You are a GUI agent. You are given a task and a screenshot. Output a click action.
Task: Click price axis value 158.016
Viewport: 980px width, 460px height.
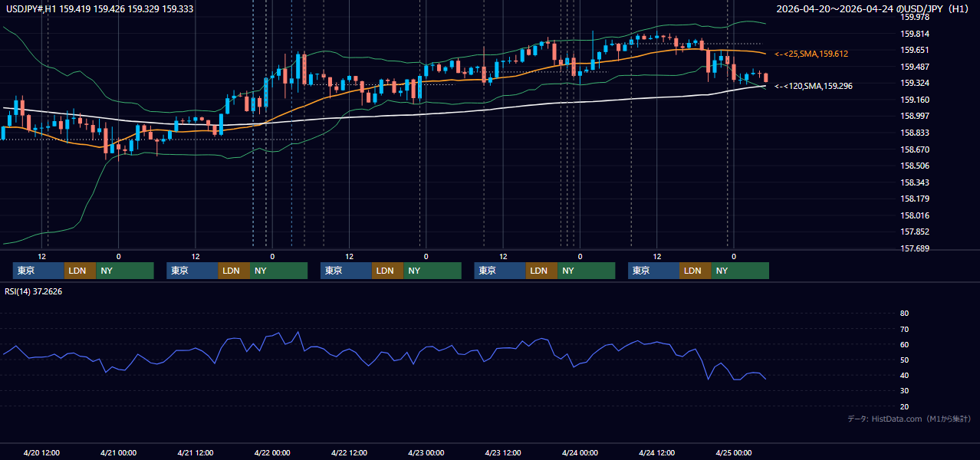[915, 215]
